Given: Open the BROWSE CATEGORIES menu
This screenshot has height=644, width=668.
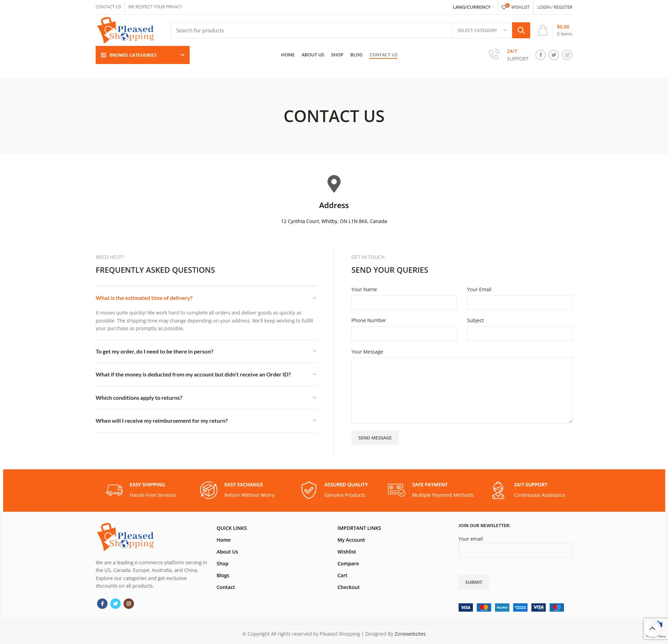Looking at the screenshot, I should [143, 55].
